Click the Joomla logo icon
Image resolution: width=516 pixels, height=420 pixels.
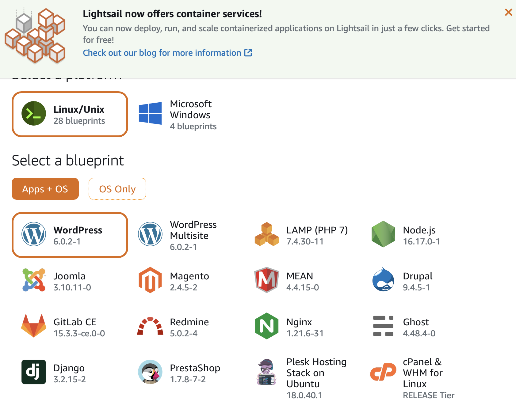(x=34, y=280)
